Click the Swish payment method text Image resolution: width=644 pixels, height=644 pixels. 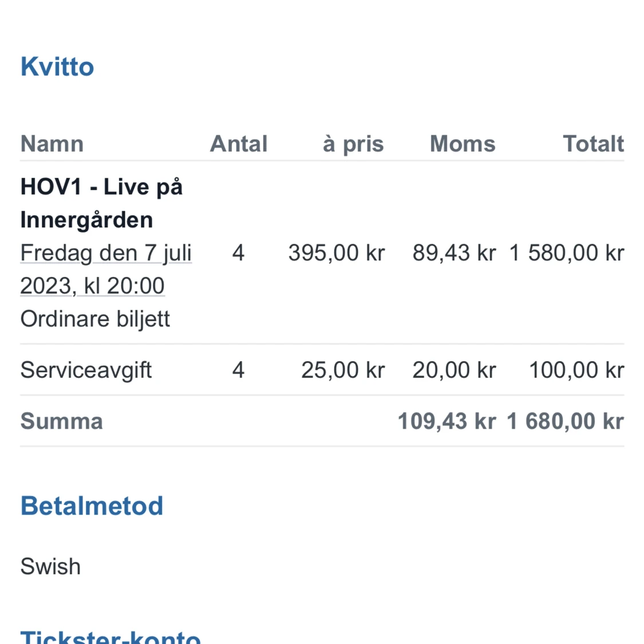tap(50, 567)
